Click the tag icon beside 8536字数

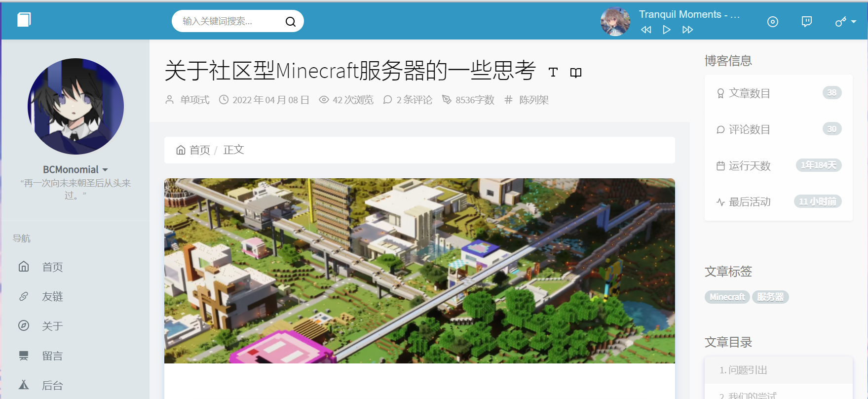coord(447,100)
